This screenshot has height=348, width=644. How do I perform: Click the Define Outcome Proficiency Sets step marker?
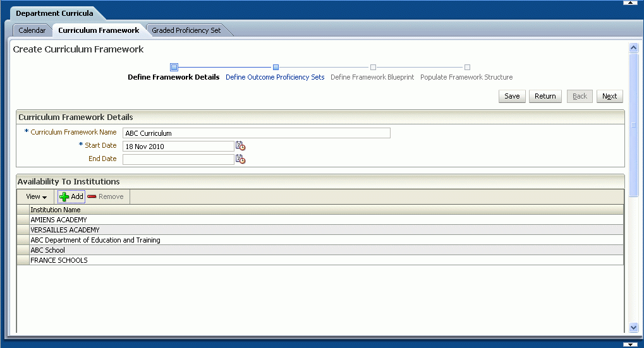(x=276, y=67)
